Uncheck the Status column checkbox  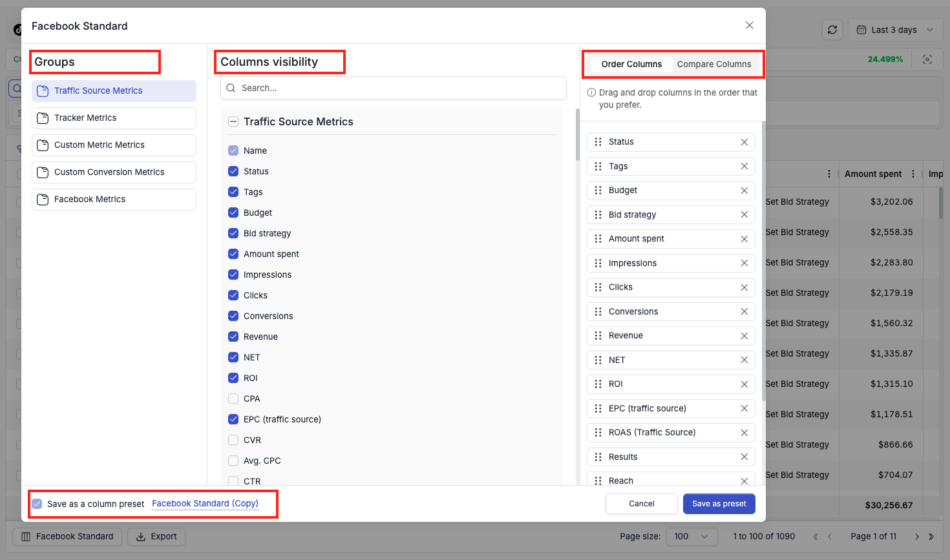pyautogui.click(x=233, y=171)
